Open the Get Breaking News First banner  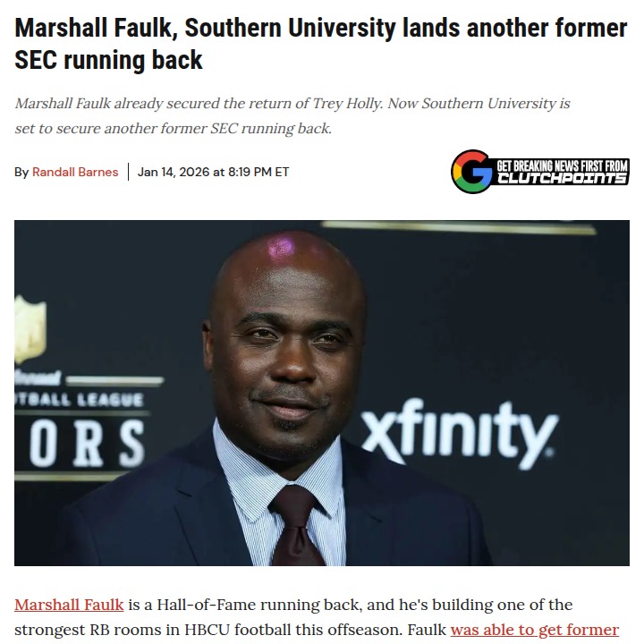coord(539,172)
